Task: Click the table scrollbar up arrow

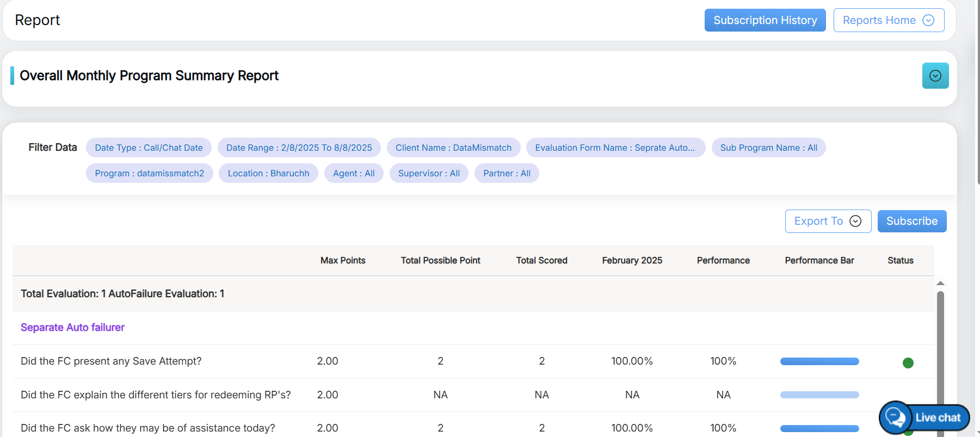Action: [940, 283]
